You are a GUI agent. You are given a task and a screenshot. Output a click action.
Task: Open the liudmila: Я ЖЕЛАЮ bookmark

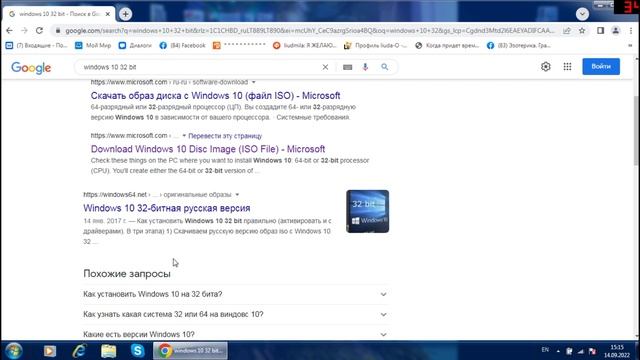pyautogui.click(x=304, y=45)
